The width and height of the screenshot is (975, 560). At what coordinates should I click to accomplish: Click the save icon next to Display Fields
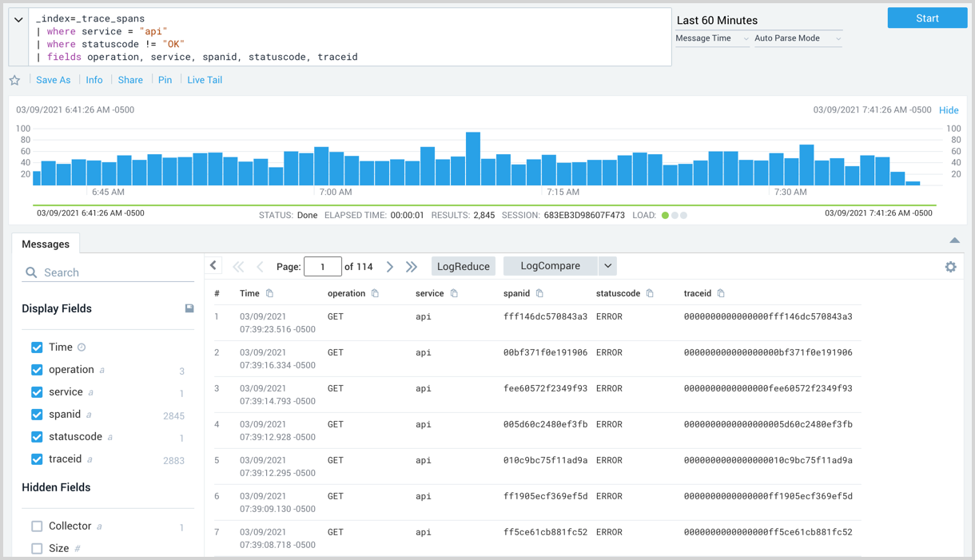[x=189, y=308]
